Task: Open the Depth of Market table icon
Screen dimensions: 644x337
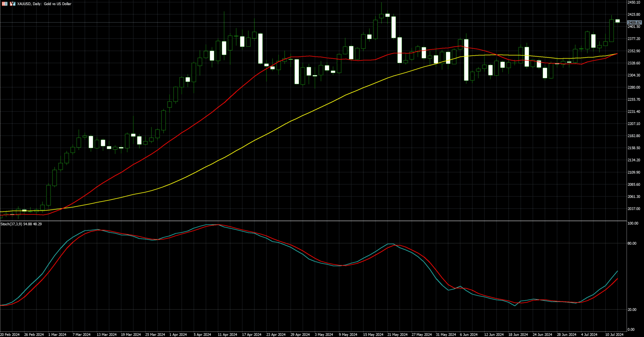Action: pyautogui.click(x=5, y=4)
